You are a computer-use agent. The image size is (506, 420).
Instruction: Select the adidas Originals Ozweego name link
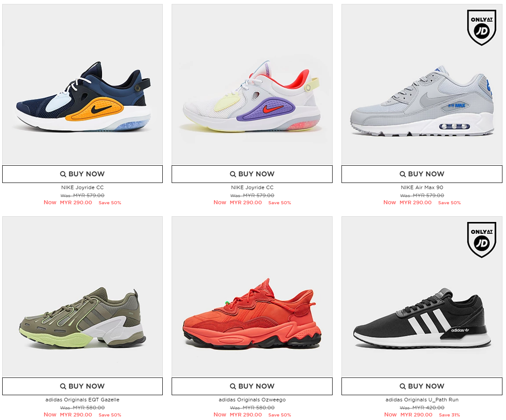[x=252, y=400]
